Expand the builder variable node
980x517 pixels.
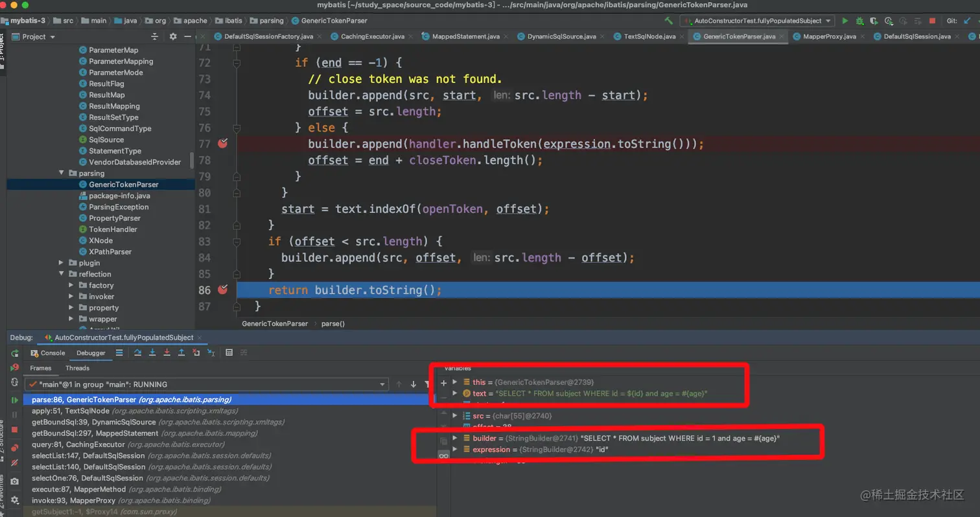point(455,439)
